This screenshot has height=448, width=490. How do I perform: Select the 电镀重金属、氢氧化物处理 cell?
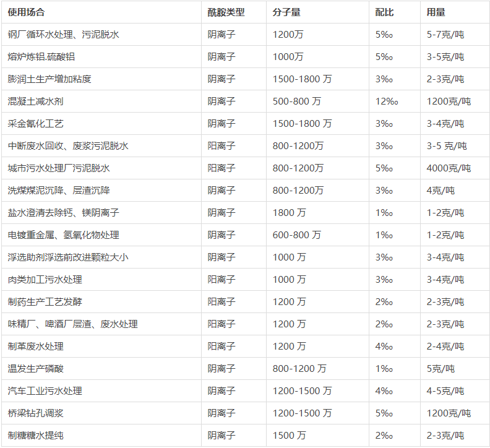tap(64, 235)
